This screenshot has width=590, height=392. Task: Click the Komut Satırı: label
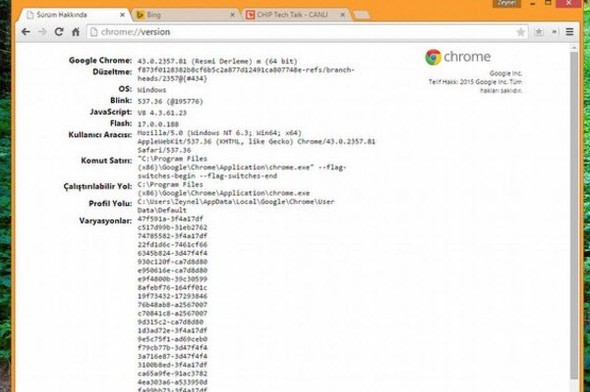pyautogui.click(x=106, y=161)
